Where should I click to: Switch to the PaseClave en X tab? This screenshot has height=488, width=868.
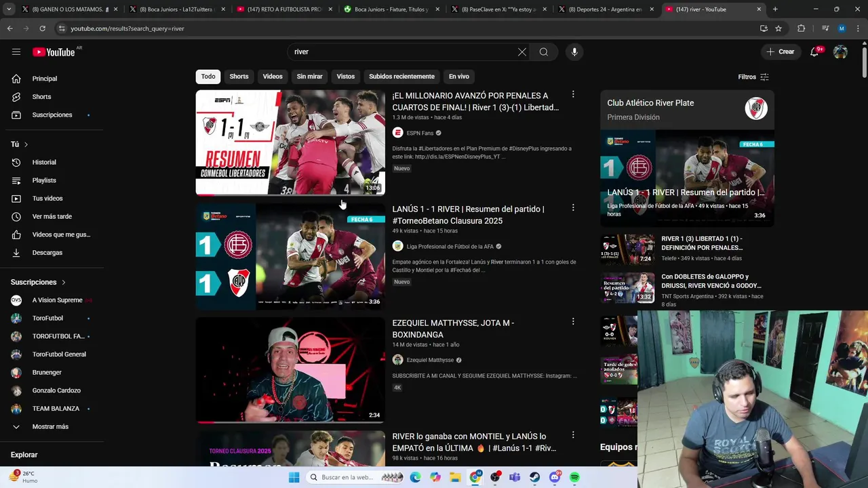(498, 9)
